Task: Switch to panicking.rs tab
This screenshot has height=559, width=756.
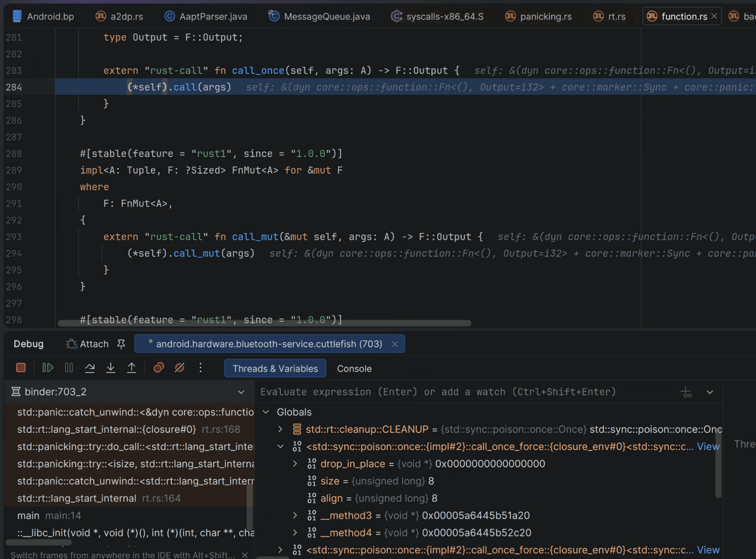Action: coord(539,16)
